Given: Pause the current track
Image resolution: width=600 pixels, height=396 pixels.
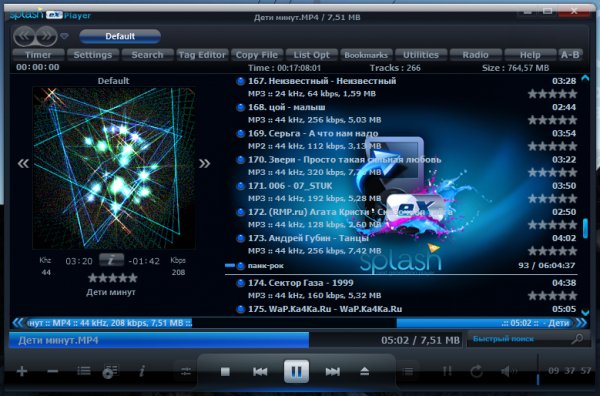Looking at the screenshot, I should (x=297, y=371).
